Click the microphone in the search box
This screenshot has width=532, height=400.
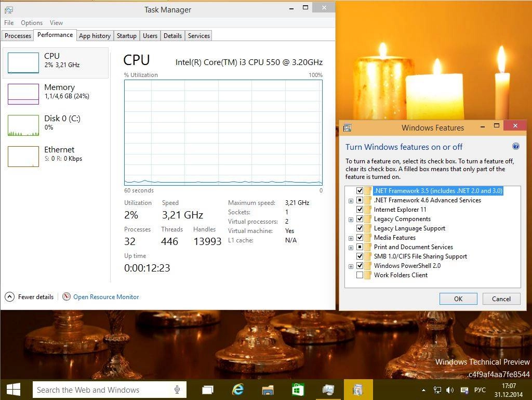pos(177,390)
